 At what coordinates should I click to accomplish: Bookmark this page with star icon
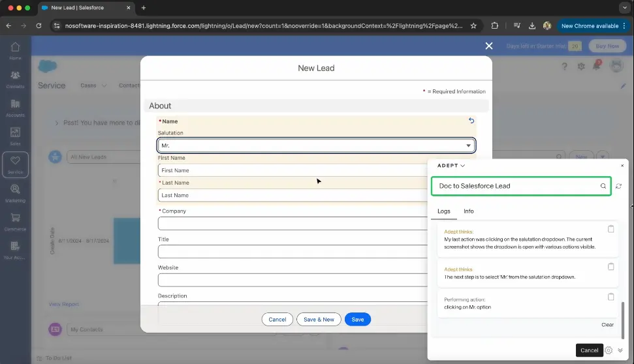[x=473, y=26]
